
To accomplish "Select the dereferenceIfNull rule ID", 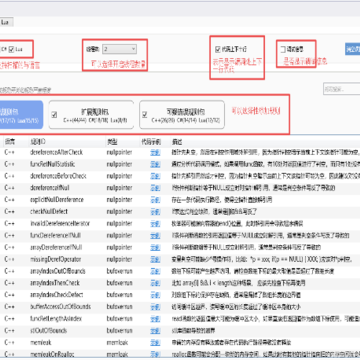I will pos(49,188).
